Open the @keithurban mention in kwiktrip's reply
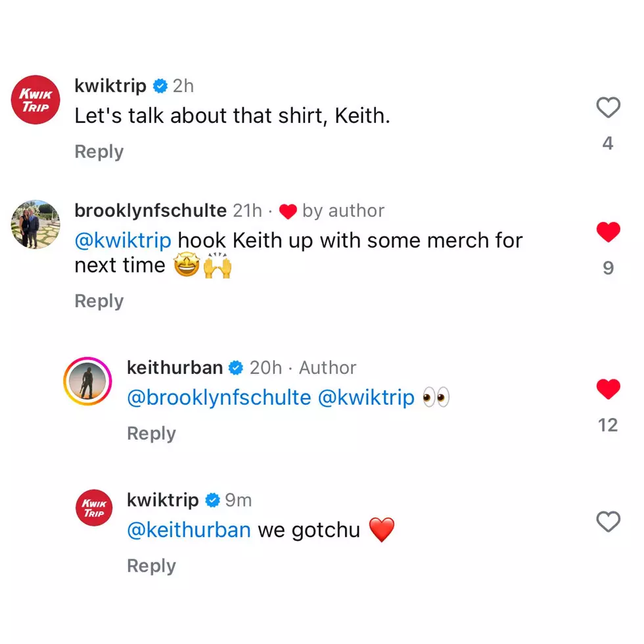The width and height of the screenshot is (644, 644). 189,530
